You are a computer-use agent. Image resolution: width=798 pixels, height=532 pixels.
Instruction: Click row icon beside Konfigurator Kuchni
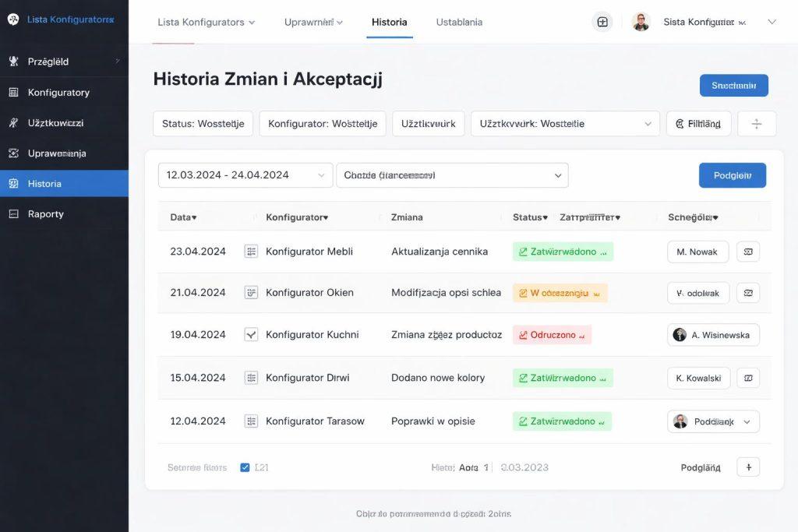(251, 334)
